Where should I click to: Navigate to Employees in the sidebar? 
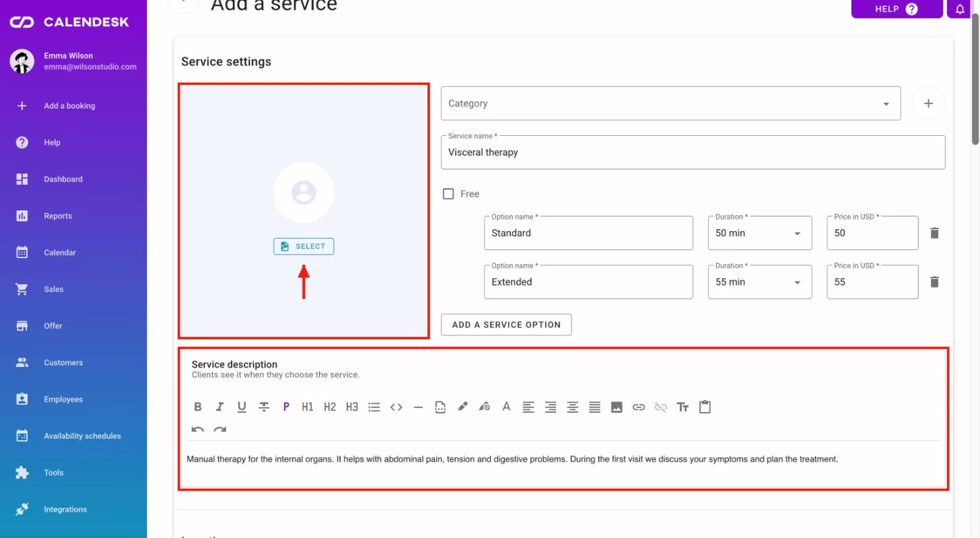63,400
